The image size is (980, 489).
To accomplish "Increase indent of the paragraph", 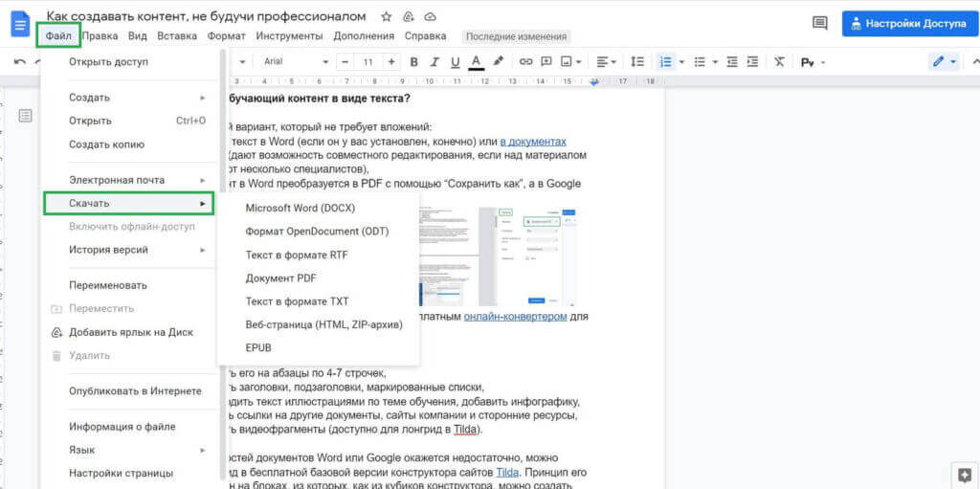I will click(752, 62).
